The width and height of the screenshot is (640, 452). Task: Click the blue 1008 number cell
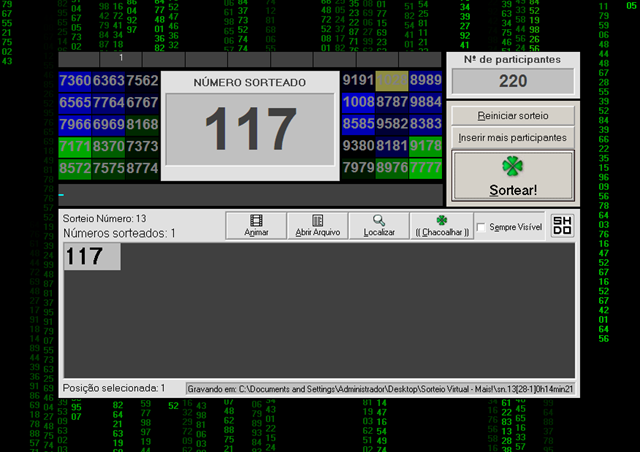[x=358, y=102]
